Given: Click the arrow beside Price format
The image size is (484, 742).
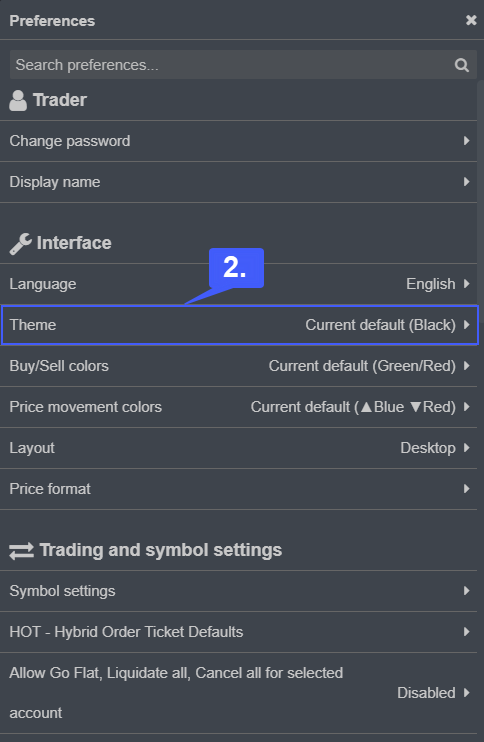Looking at the screenshot, I should [x=466, y=489].
